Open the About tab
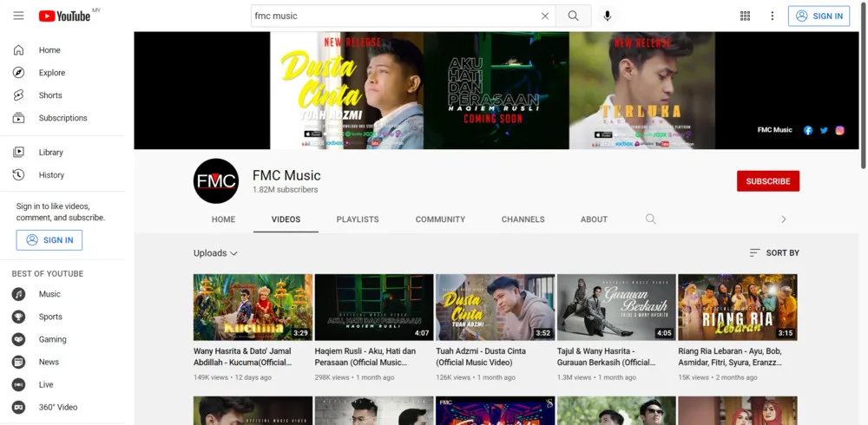Image resolution: width=868 pixels, height=425 pixels. 594,219
